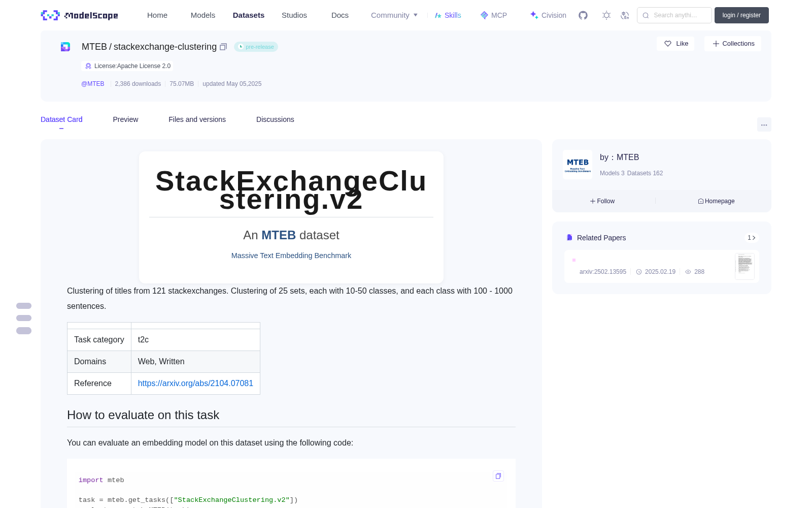Follow the MTEB organization

coord(602,201)
